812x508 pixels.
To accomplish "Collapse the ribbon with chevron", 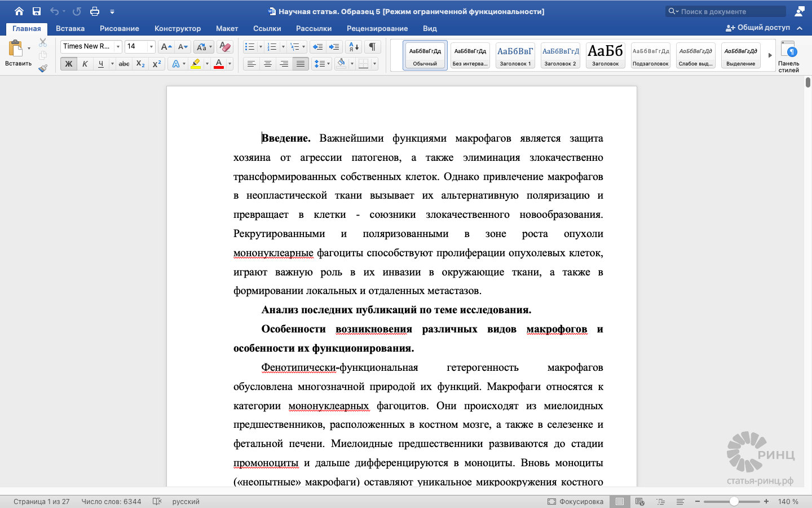I will [800, 28].
